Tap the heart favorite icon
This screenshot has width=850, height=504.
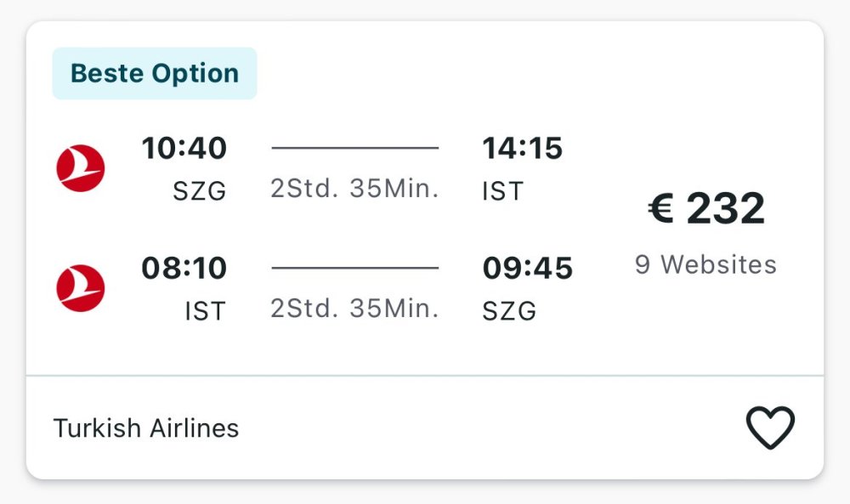point(770,428)
